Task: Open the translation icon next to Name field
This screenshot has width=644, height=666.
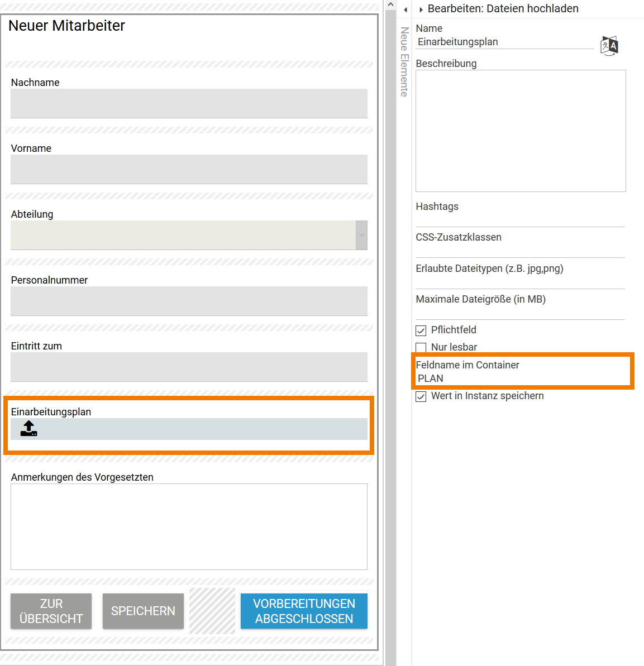Action: point(609,45)
